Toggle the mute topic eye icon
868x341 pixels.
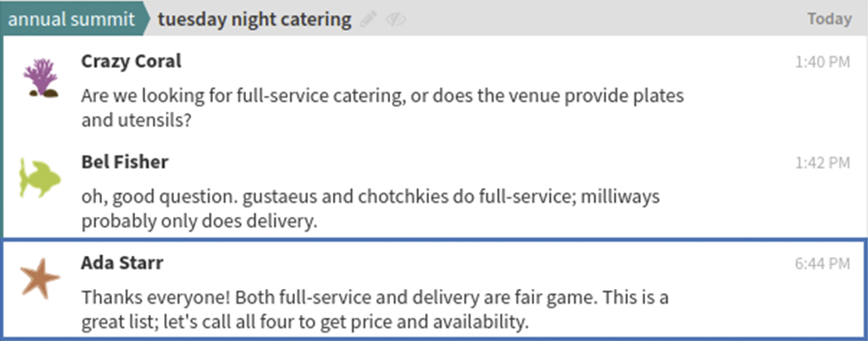click(x=395, y=19)
